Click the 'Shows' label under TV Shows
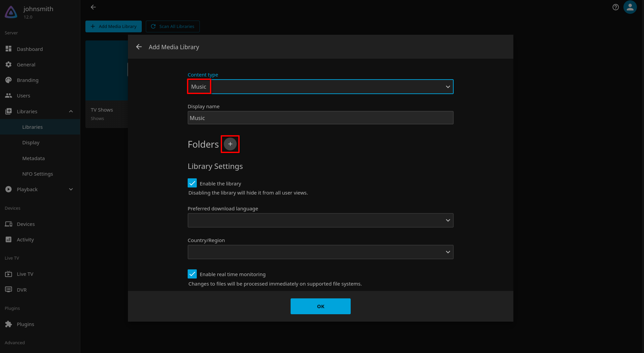 point(97,118)
